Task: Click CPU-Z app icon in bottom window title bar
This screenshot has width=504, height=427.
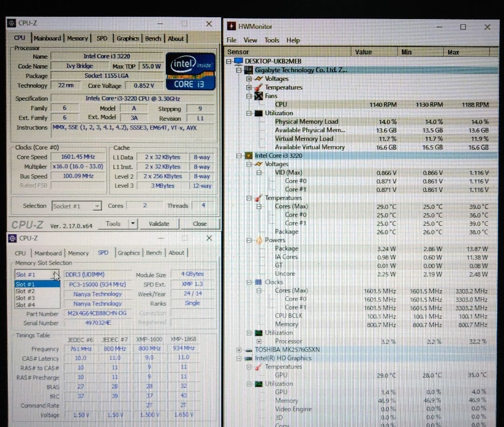Action: [x=12, y=238]
